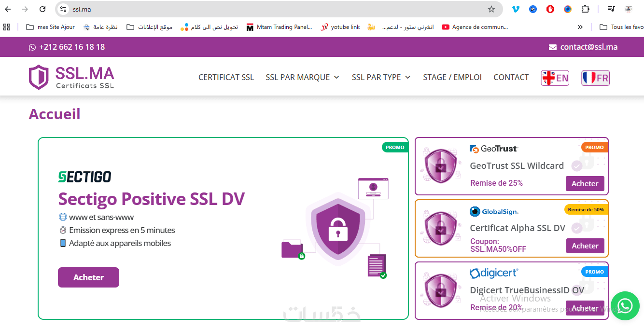Click the green PROMO badge on Sectigo banner
644x329 pixels.
tap(395, 147)
